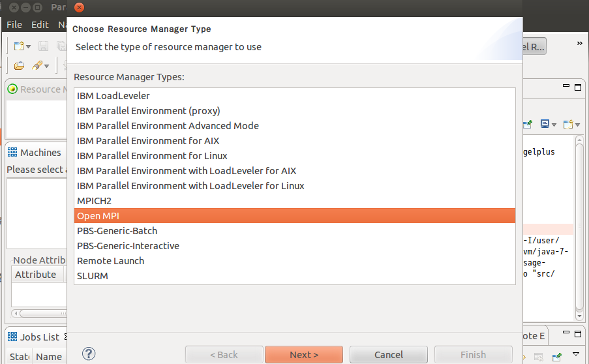This screenshot has width=589, height=364.
Task: Click the New wizard icon in main toolbar
Action: pyautogui.click(x=19, y=46)
